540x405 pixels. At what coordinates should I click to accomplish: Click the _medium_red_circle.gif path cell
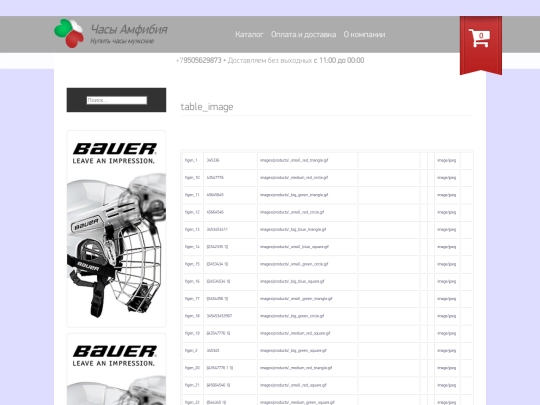click(307, 178)
